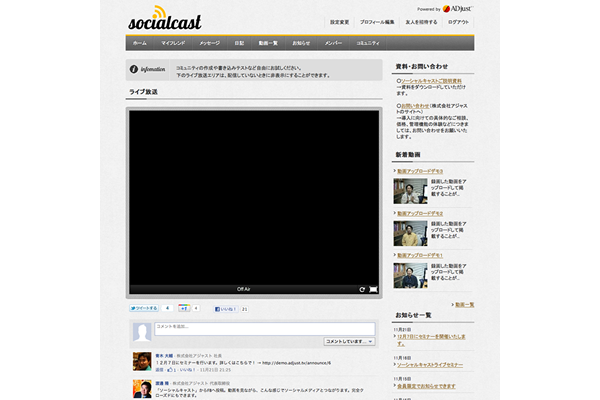This screenshot has width=600, height=400.
Task: Click the 設定変更 link
Action: [x=339, y=21]
